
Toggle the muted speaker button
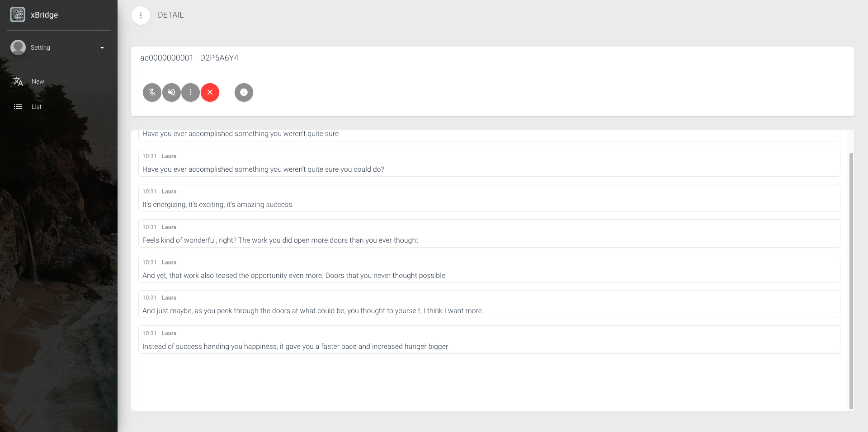pyautogui.click(x=172, y=93)
